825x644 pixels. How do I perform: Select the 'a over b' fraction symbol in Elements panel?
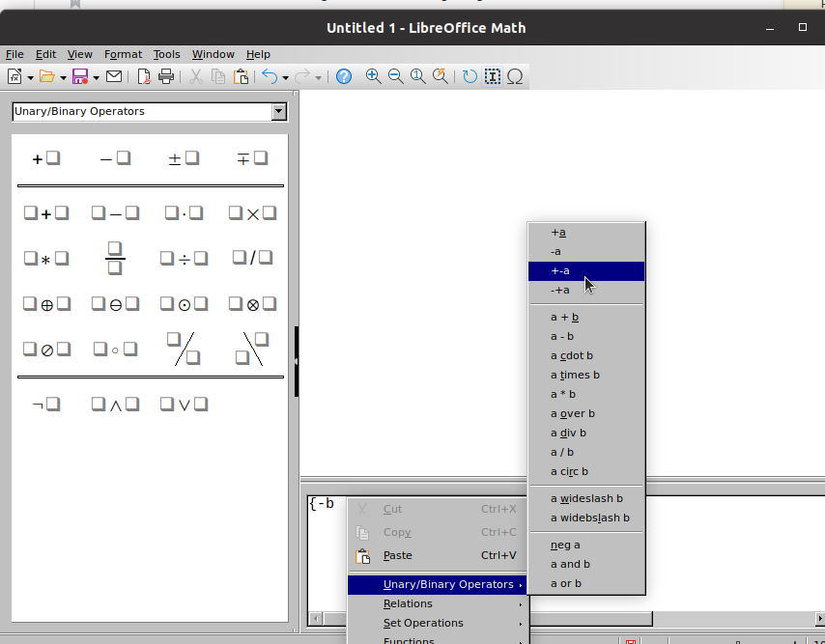(x=115, y=257)
